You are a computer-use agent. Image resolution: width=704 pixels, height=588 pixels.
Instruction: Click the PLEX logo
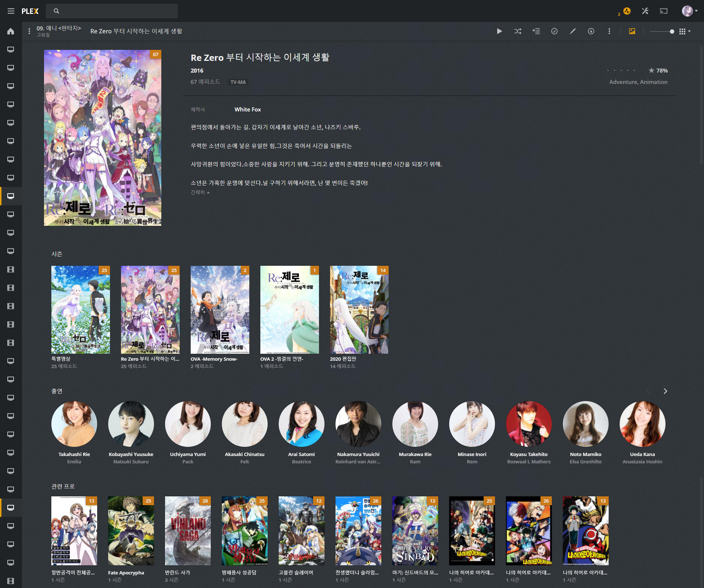pyautogui.click(x=30, y=11)
